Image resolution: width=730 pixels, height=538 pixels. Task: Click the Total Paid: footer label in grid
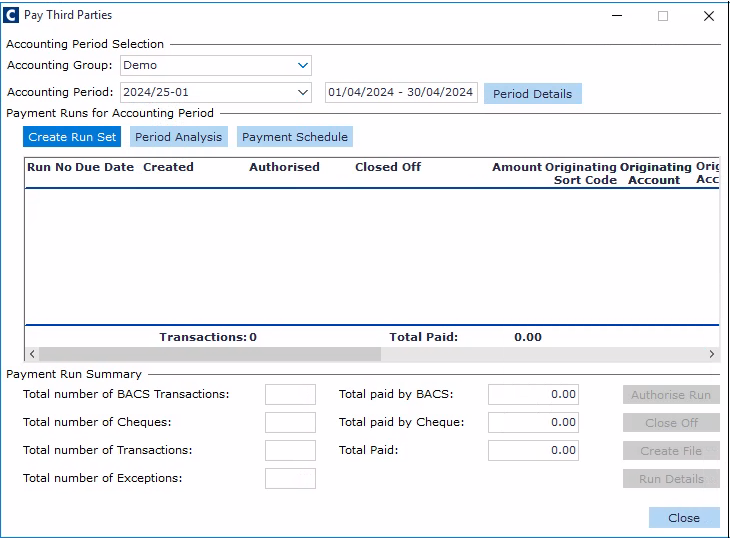point(424,337)
